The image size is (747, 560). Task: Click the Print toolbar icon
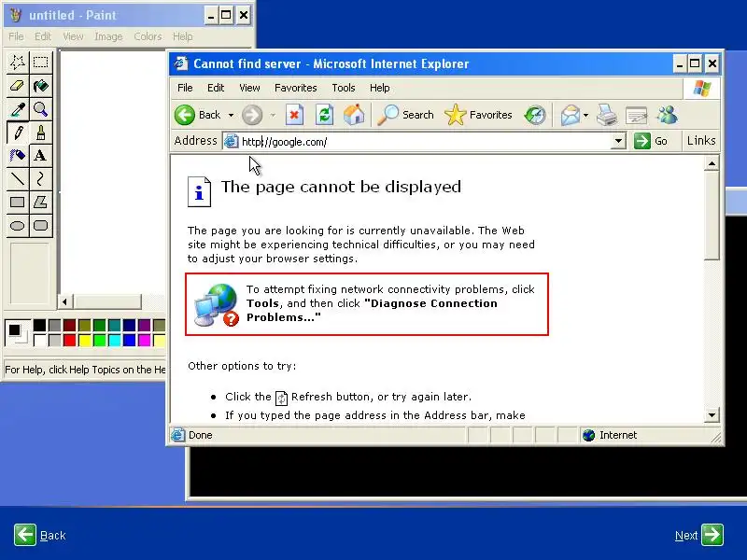[606, 115]
